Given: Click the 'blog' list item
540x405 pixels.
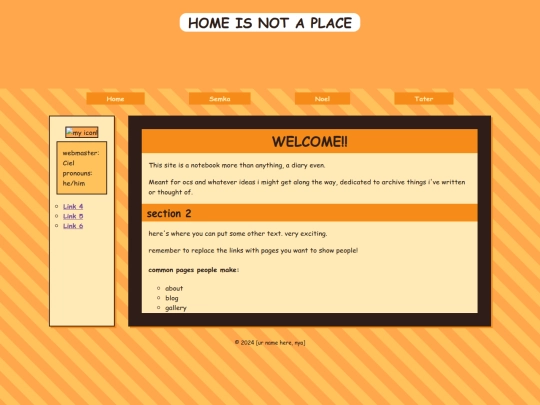Looking at the screenshot, I should [x=172, y=298].
